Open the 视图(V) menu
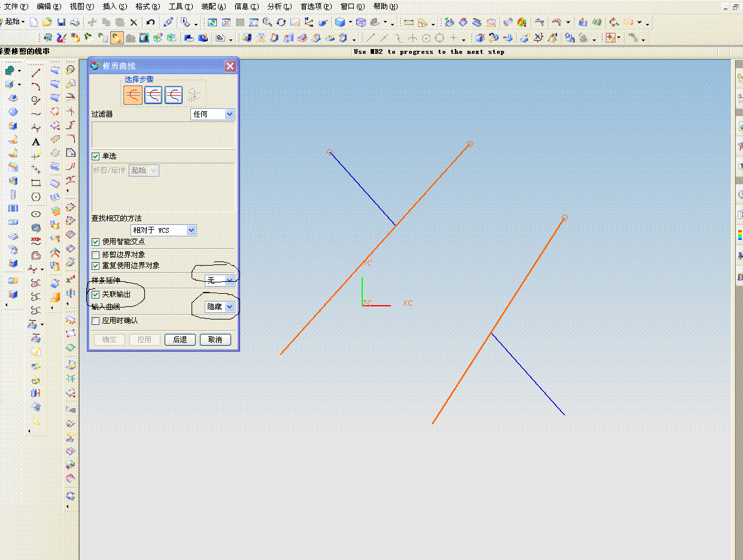The image size is (743, 560). (x=81, y=7)
